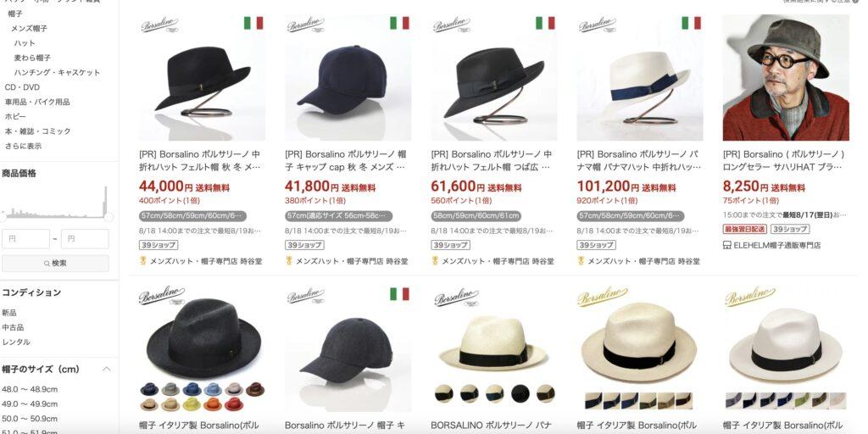
Task: Click Borsalino logo above black felt fedora
Action: pos(159,25)
